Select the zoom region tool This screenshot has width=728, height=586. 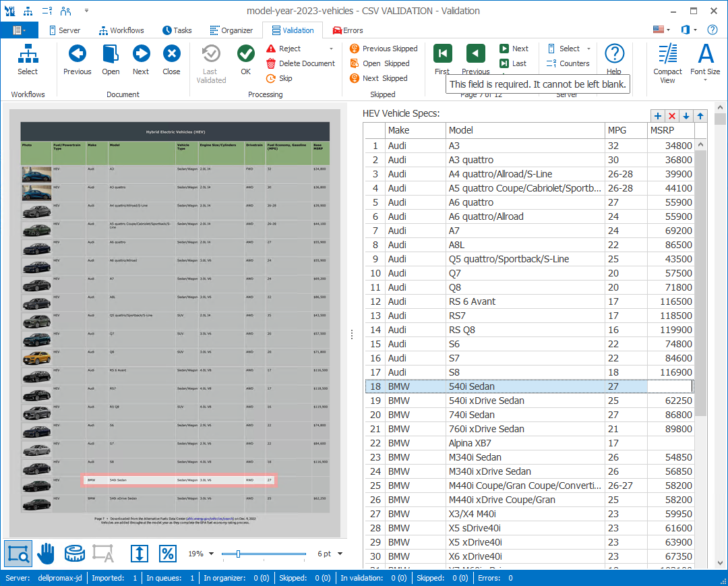pos(19,554)
